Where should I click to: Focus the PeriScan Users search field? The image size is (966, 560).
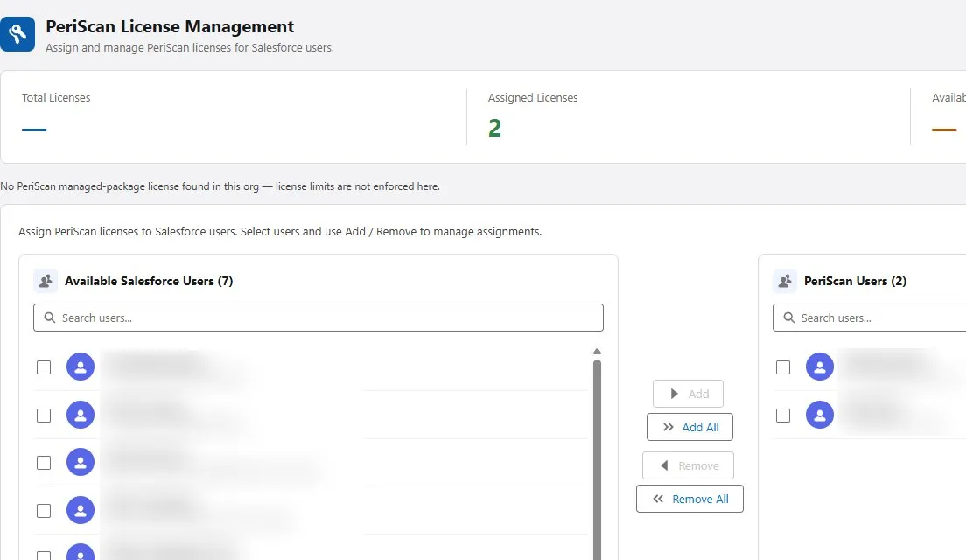(x=869, y=318)
